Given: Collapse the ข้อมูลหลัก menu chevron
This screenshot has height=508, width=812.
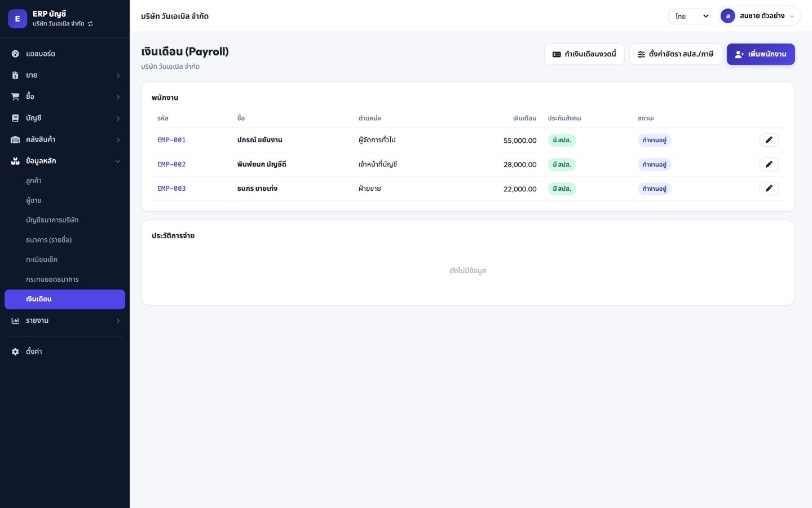Looking at the screenshot, I should click(x=118, y=161).
